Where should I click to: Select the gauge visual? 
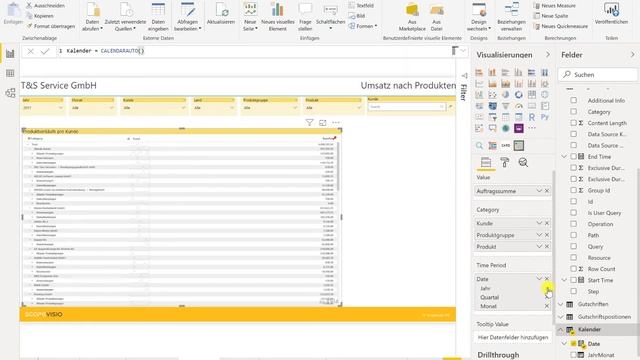518,106
